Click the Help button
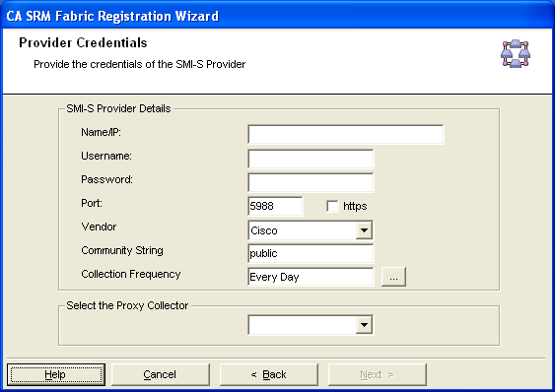 pos(56,374)
